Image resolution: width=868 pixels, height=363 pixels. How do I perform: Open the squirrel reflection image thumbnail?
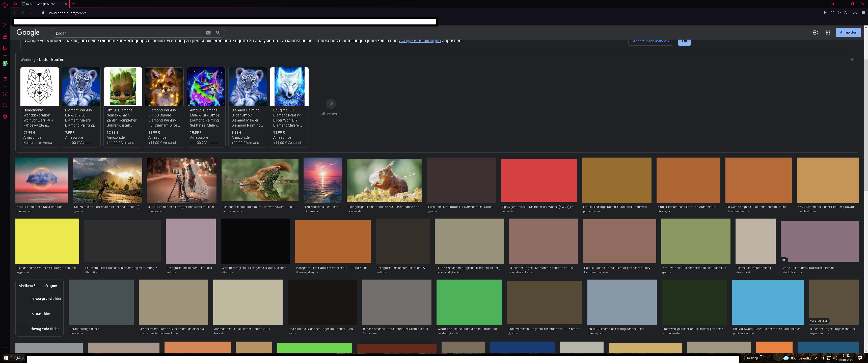[x=260, y=180]
